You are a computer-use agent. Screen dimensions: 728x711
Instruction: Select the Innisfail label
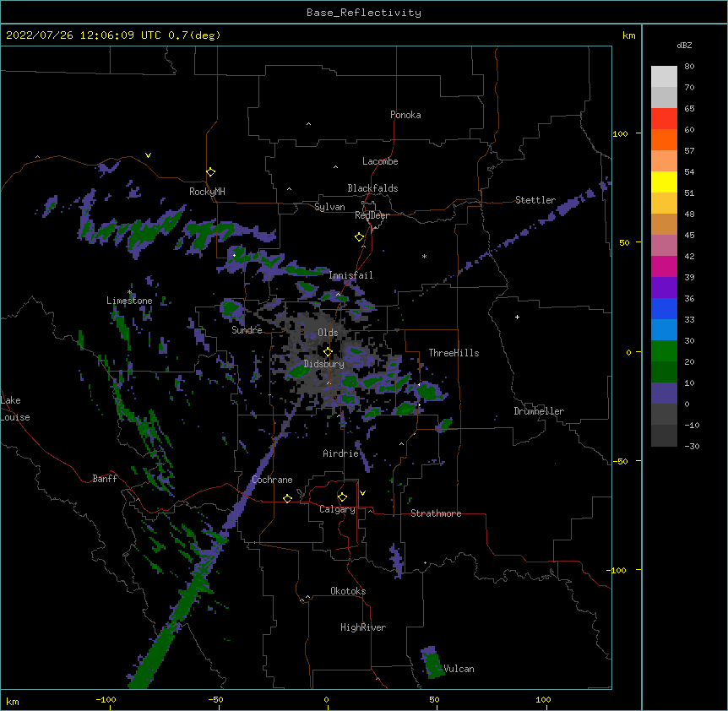(x=351, y=275)
